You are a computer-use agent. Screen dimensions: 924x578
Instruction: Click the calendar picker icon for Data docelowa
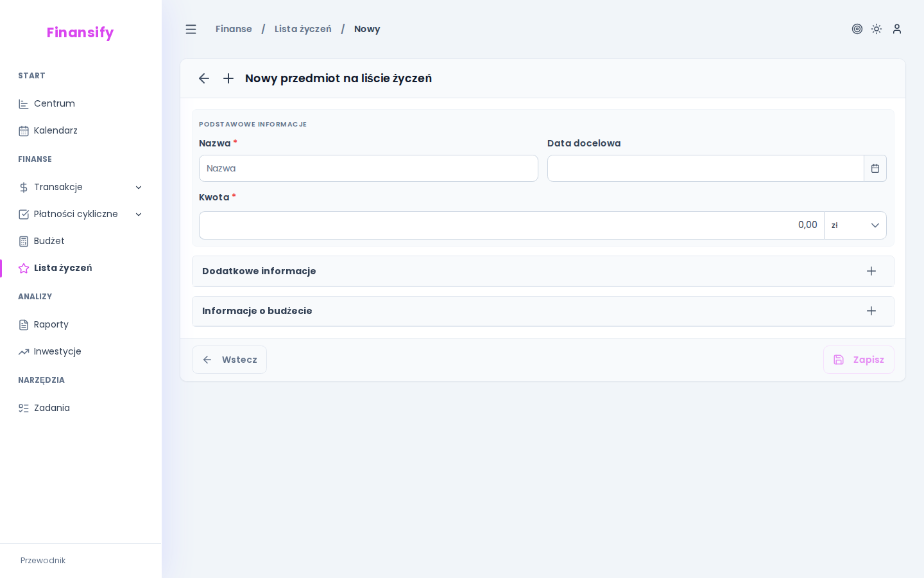(875, 168)
